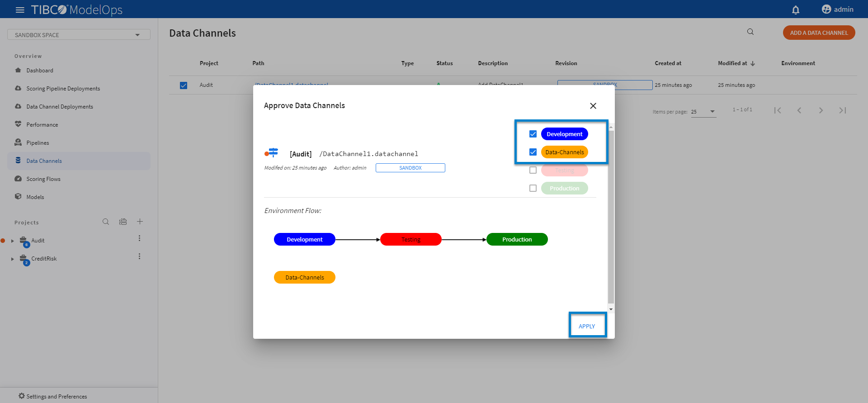Go to the next page of results

click(821, 110)
